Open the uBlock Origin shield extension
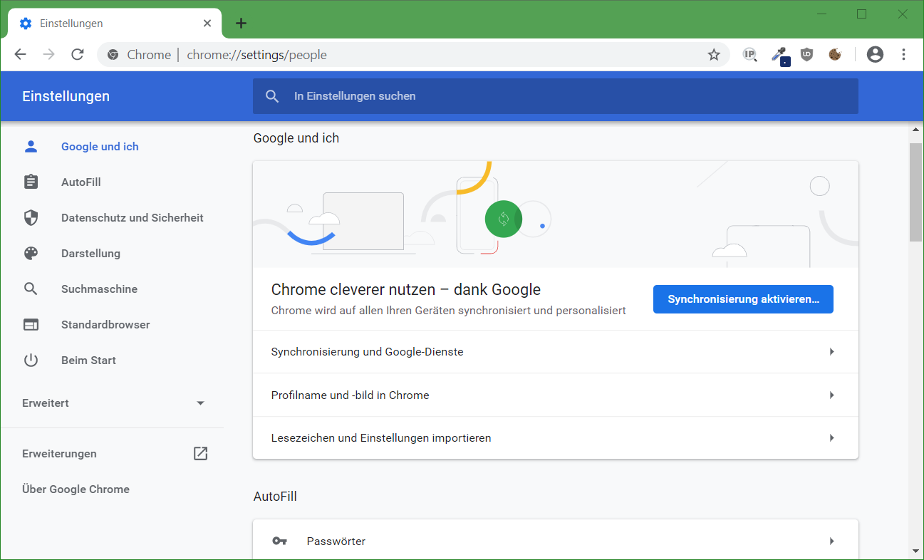 pos(806,55)
